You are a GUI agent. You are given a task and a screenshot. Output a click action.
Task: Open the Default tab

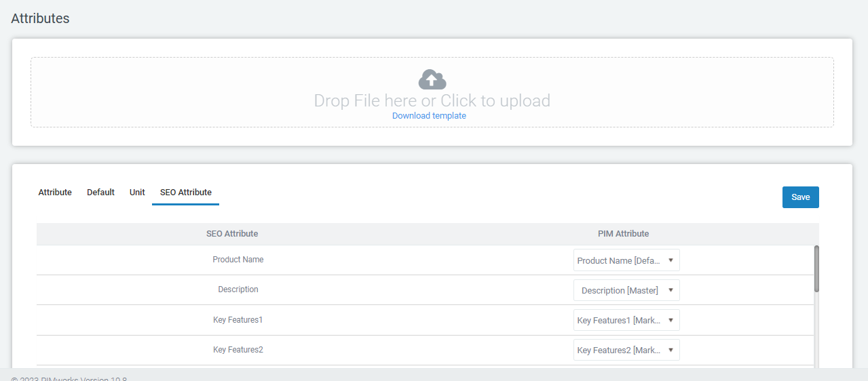pyautogui.click(x=100, y=193)
